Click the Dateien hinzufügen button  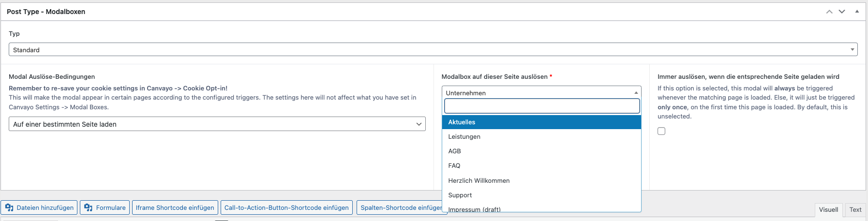tap(39, 208)
